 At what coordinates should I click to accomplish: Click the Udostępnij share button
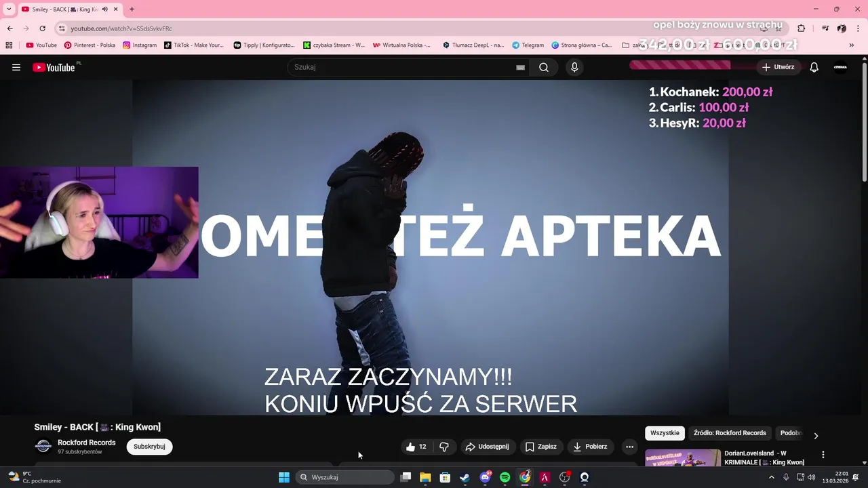coord(487,447)
